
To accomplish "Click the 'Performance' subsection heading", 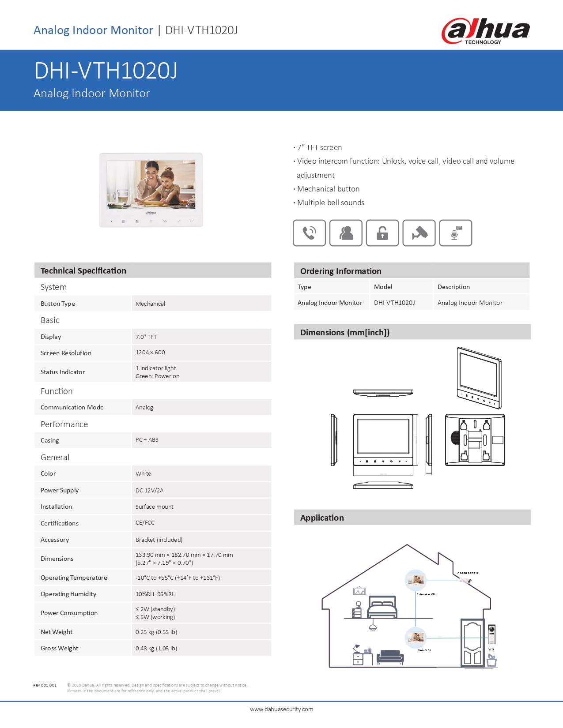I will click(64, 424).
